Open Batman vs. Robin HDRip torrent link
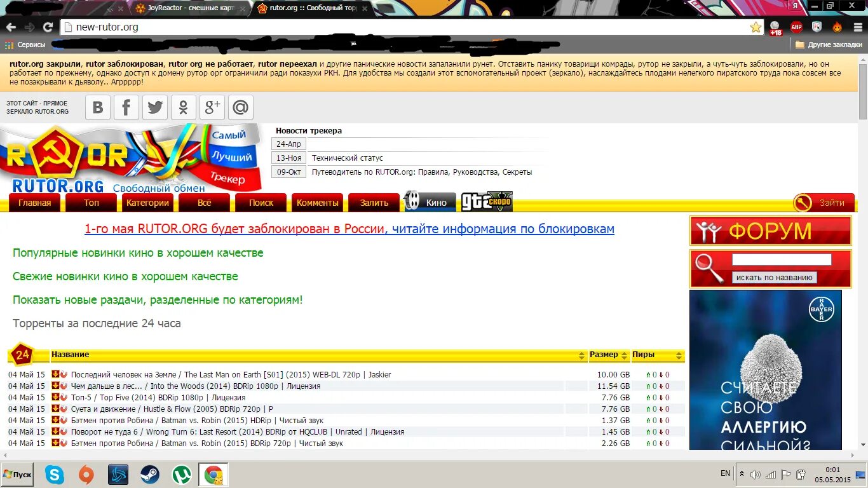Screen dimensions: 868x488 coord(197,420)
